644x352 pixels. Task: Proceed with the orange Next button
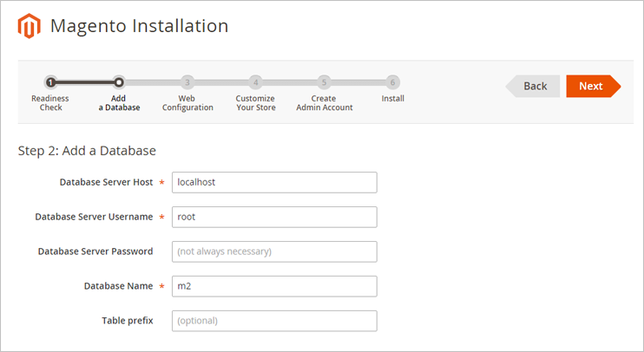(594, 86)
